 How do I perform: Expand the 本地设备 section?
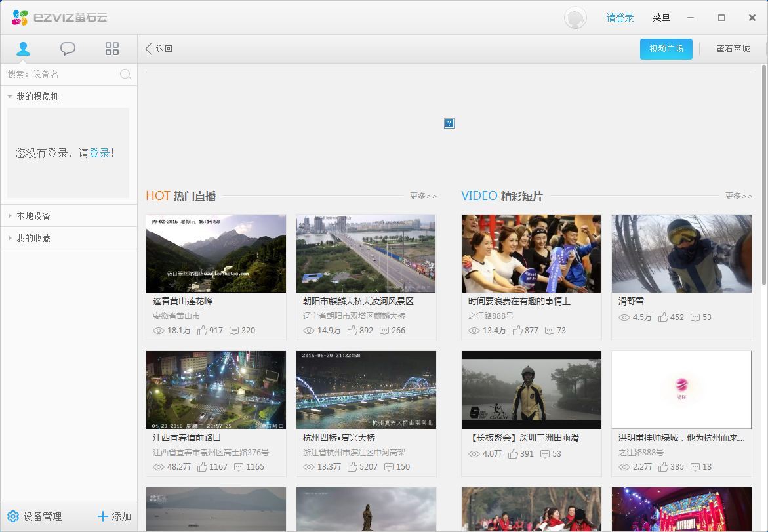pyautogui.click(x=10, y=216)
